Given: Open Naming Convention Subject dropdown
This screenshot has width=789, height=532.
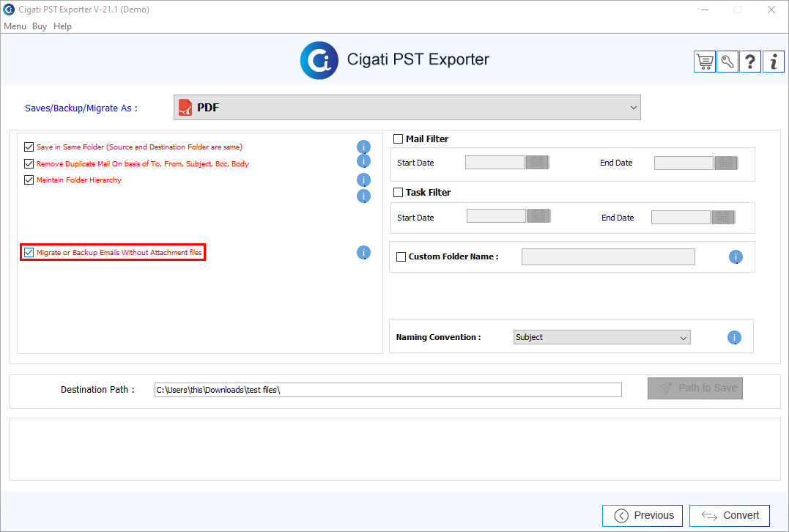Looking at the screenshot, I should click(601, 337).
